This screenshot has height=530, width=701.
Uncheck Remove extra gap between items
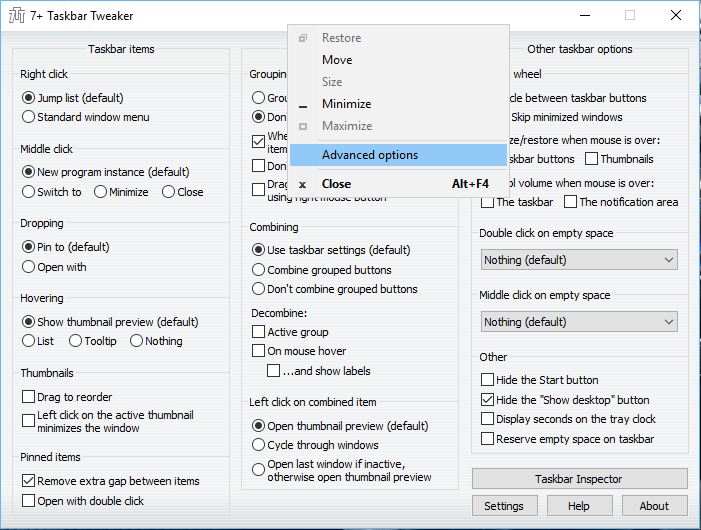29,481
